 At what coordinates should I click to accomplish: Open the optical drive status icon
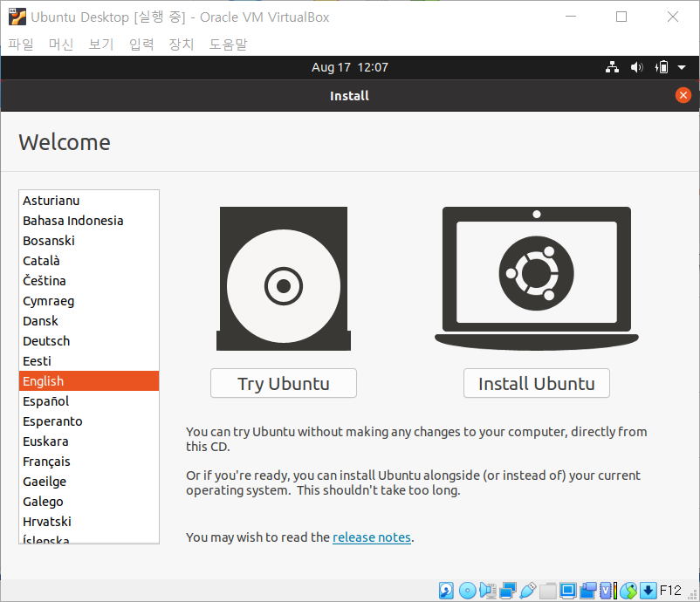468,591
